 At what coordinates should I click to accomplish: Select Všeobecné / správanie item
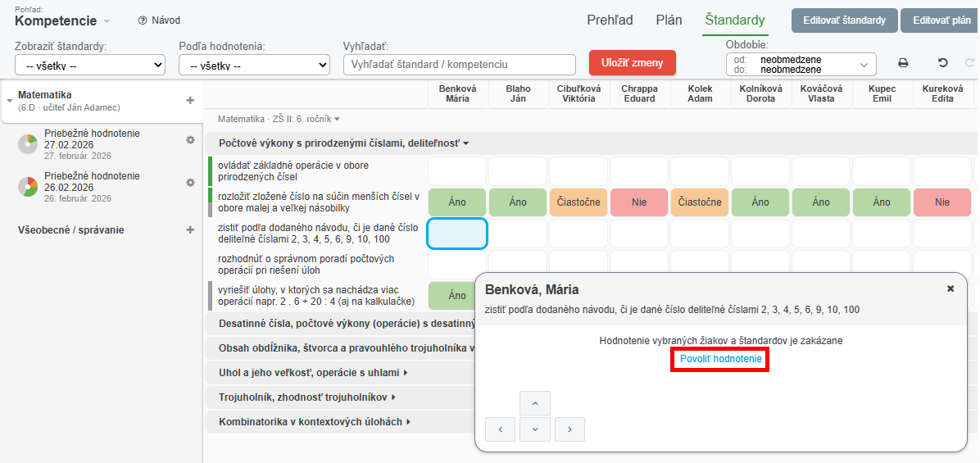(71, 230)
